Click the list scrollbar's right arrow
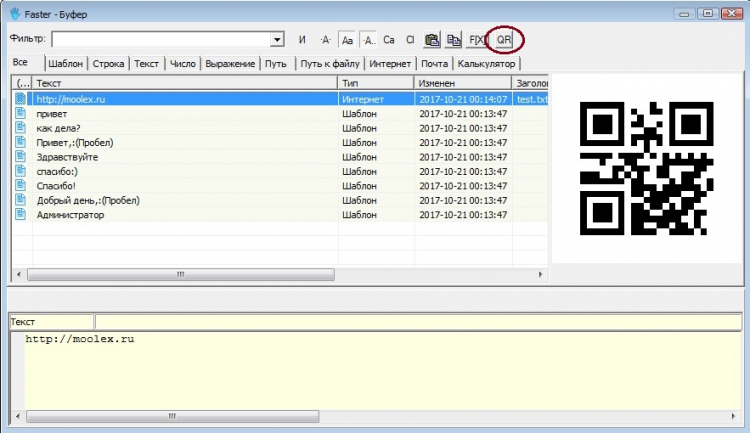750x433 pixels. (540, 275)
